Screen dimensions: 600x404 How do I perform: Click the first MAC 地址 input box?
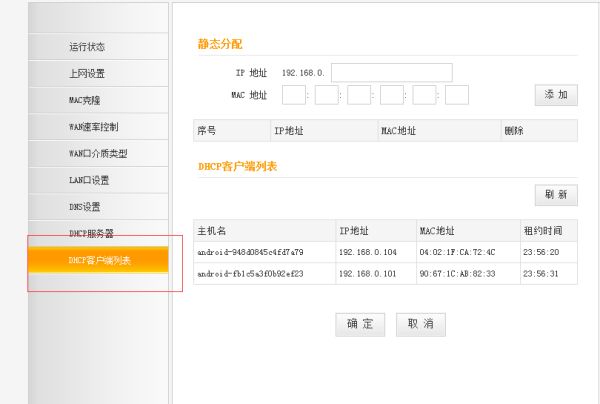pyautogui.click(x=294, y=95)
